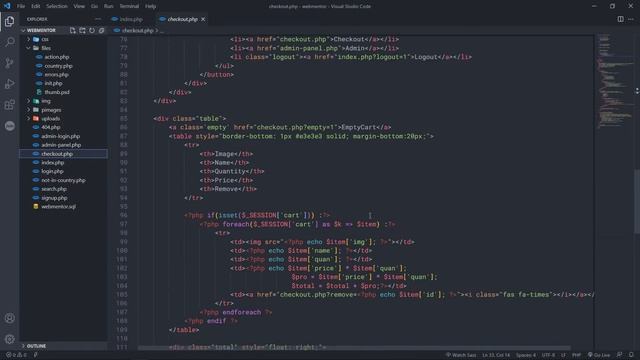Image resolution: width=640 pixels, height=360 pixels.
Task: Open the Extensions view
Action: (10, 104)
